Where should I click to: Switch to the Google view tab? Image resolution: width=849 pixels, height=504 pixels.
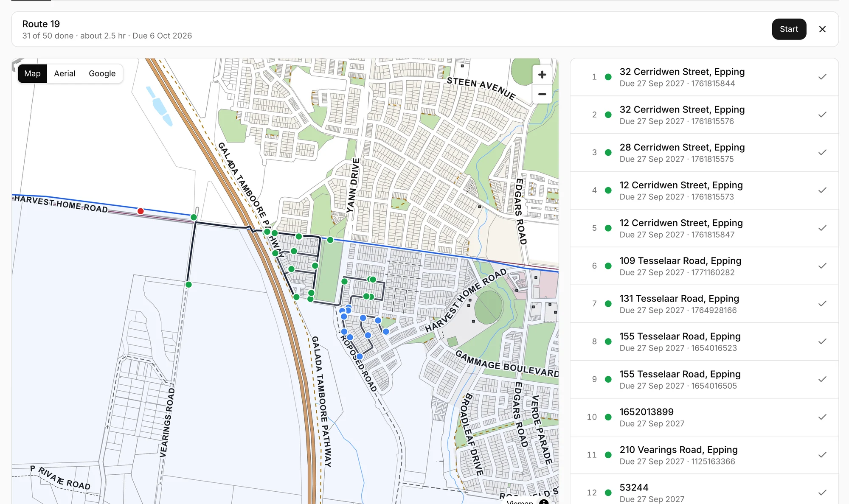pos(102,73)
